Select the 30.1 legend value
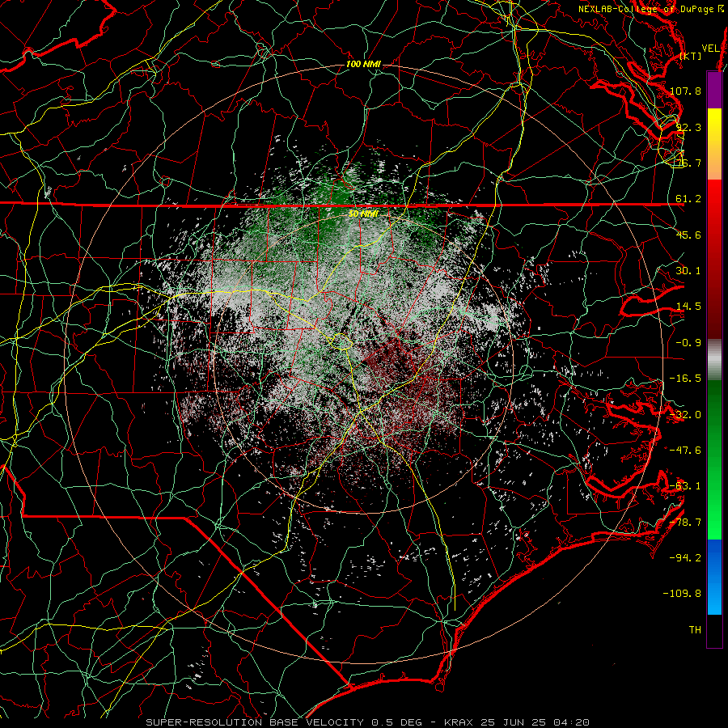This screenshot has width=728, height=728. (x=688, y=271)
